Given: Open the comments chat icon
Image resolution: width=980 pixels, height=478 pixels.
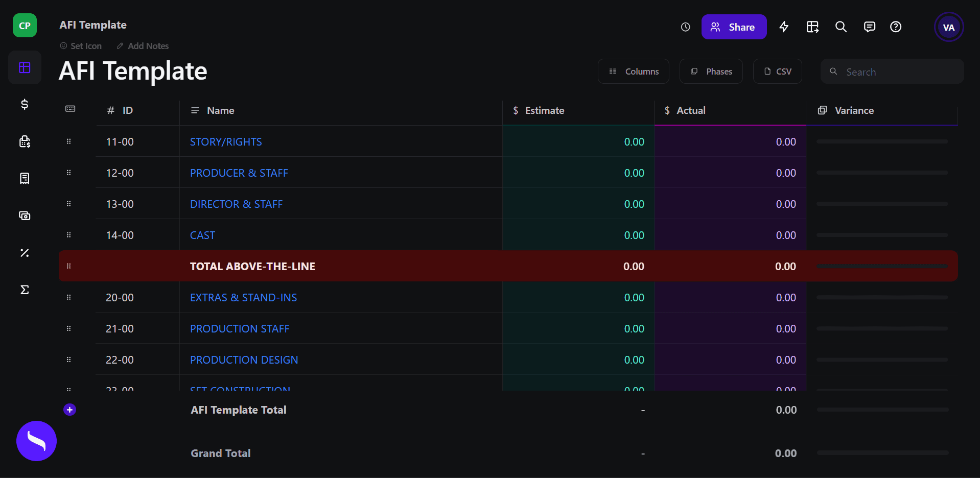Looking at the screenshot, I should point(869,27).
